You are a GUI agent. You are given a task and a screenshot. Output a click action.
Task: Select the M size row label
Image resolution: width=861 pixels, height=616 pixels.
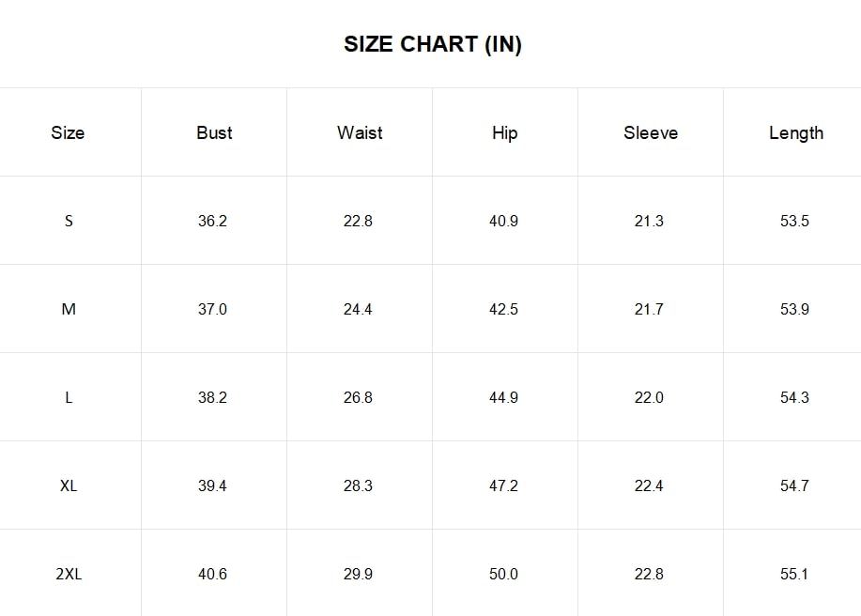[x=69, y=309]
